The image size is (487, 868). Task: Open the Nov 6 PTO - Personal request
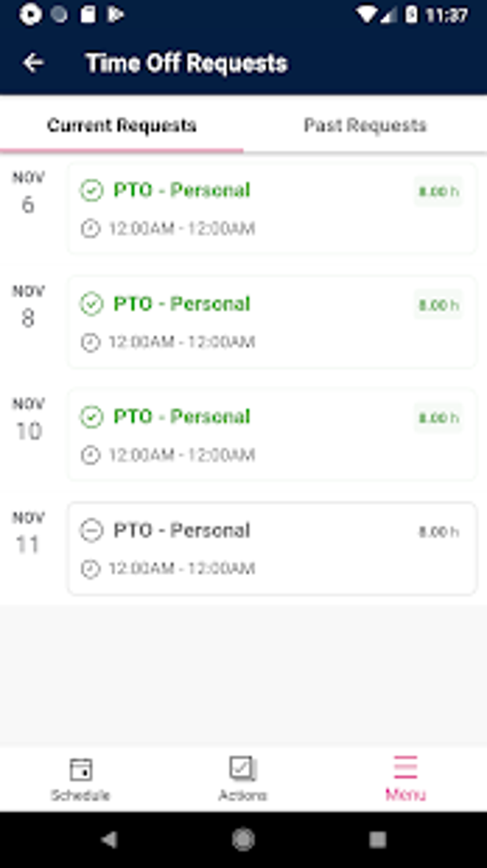coord(272,209)
